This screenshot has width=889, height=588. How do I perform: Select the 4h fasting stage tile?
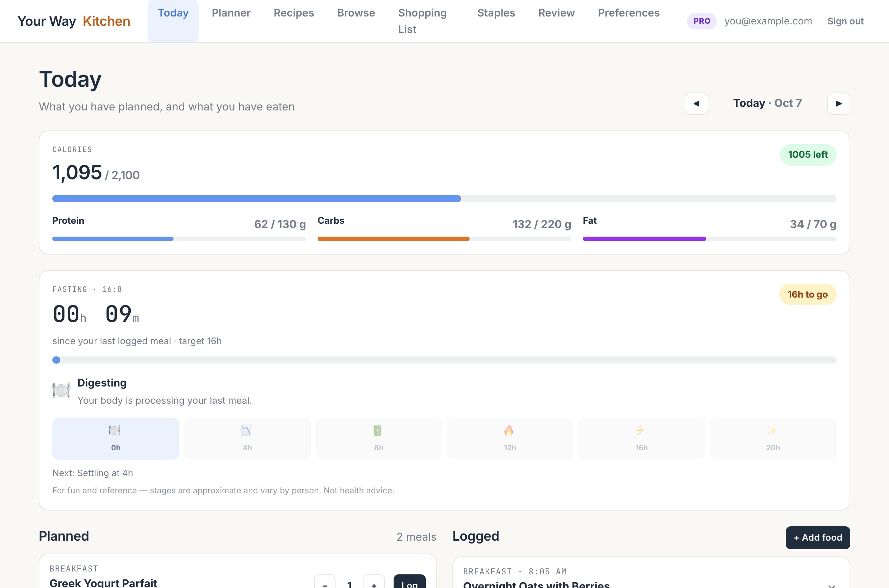click(x=247, y=438)
